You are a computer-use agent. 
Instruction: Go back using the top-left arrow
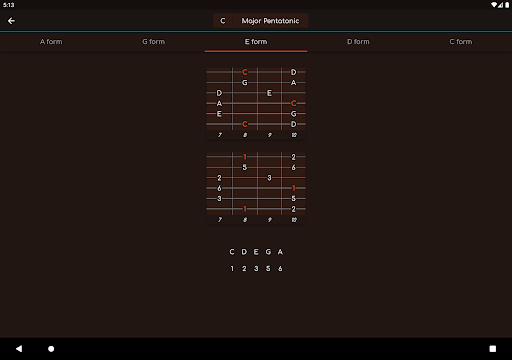(11, 21)
